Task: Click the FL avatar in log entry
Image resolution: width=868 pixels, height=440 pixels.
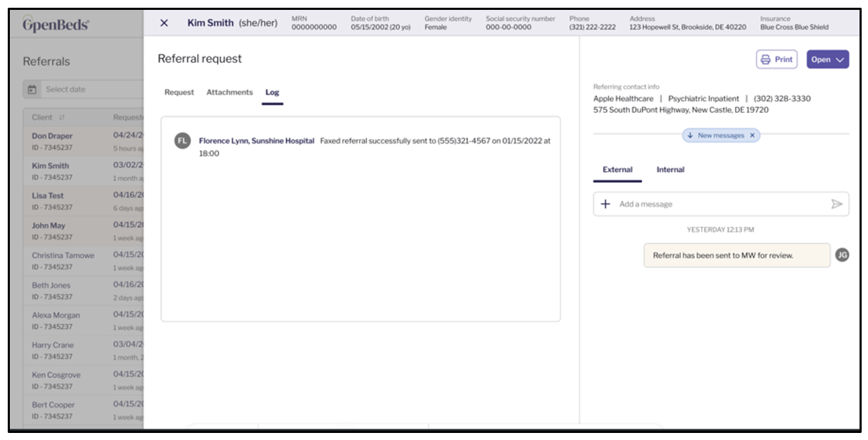Action: pos(182,141)
